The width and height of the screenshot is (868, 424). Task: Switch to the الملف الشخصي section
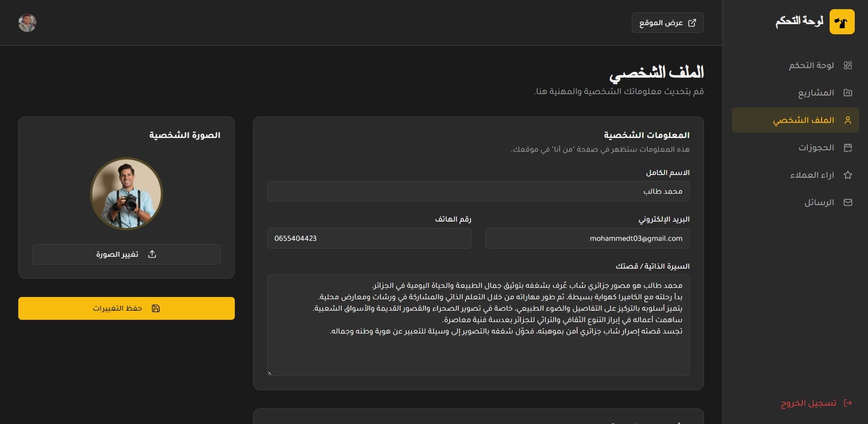point(809,120)
